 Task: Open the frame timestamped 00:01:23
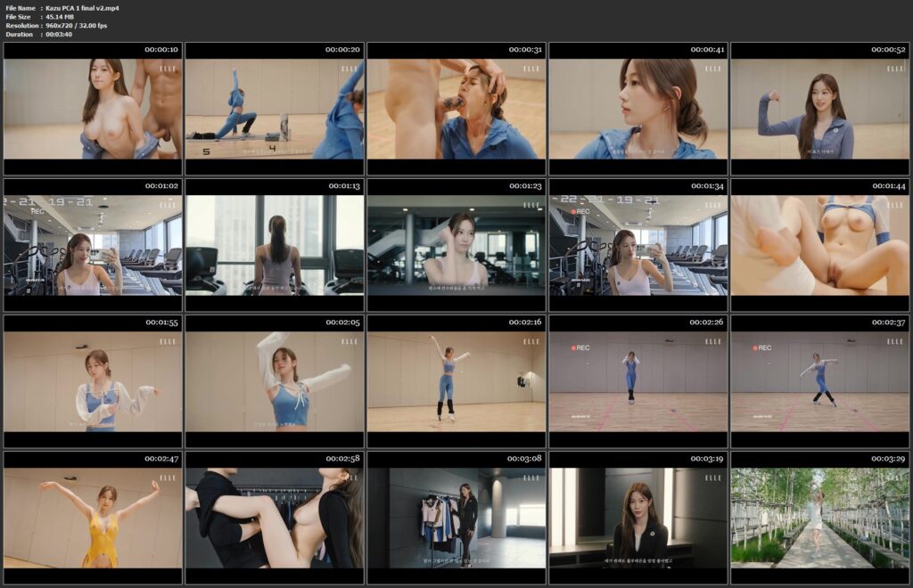tap(456, 245)
